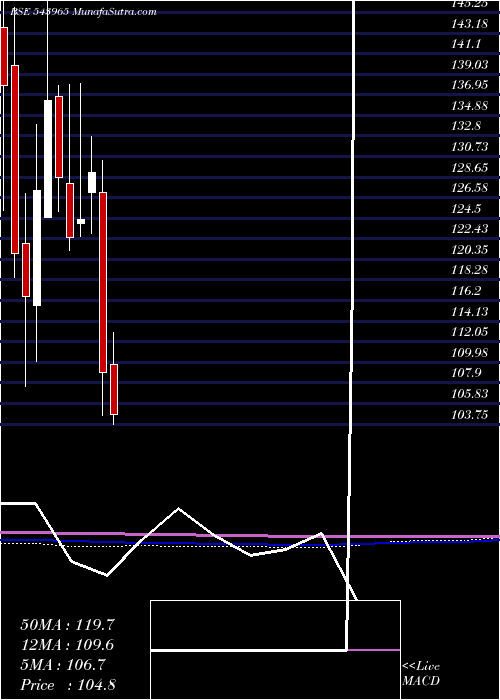500x700 pixels.
Task: Select the 120.35 price axis value
Action: (x=470, y=250)
